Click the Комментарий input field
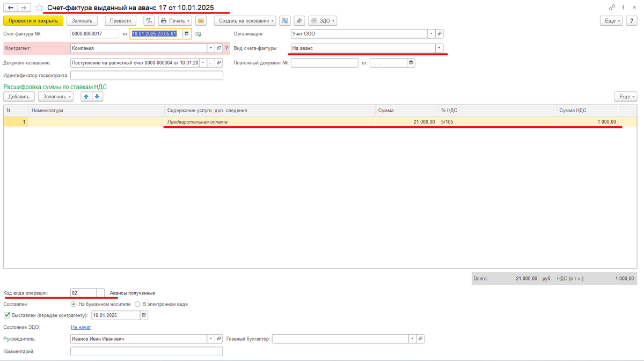The image size is (644, 361). tap(146, 351)
